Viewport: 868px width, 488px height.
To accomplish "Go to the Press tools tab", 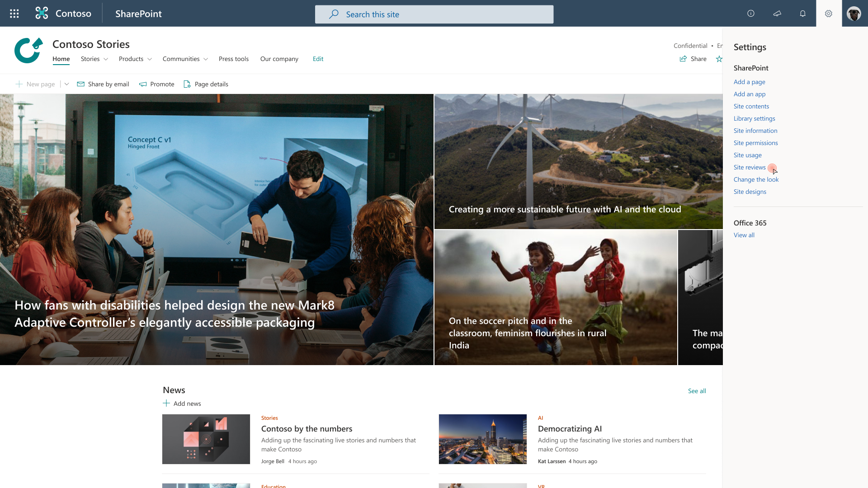I will click(x=233, y=59).
